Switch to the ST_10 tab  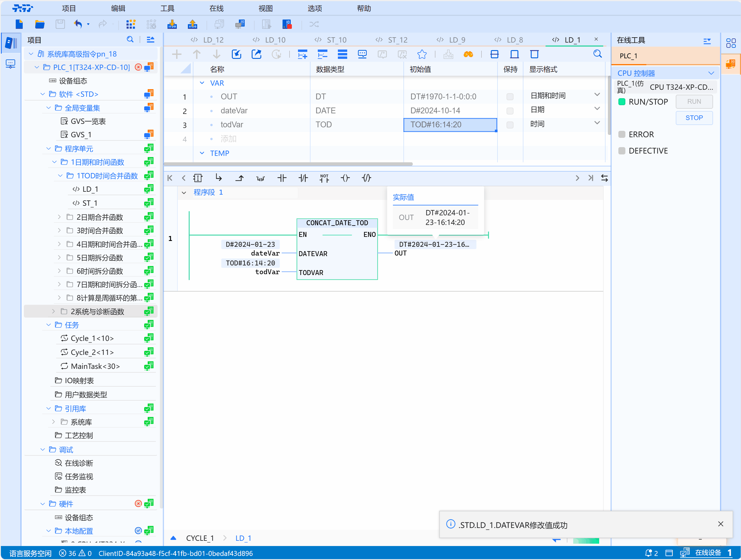coord(337,40)
